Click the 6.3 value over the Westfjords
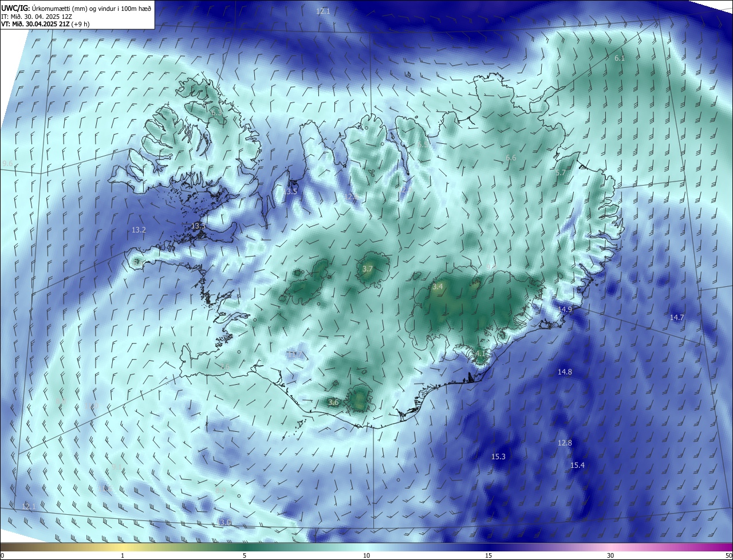The height and width of the screenshot is (560, 733). pos(216,113)
